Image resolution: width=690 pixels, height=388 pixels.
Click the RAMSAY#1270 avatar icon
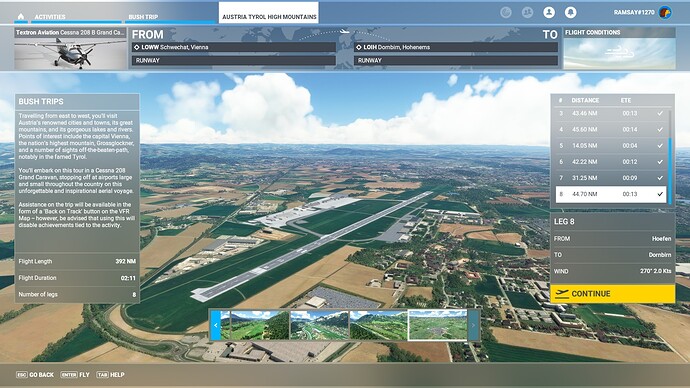(x=665, y=12)
